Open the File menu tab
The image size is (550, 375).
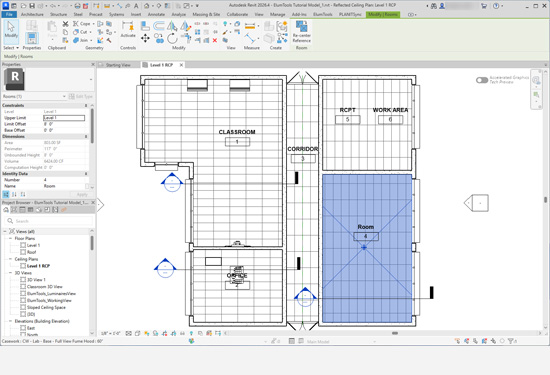(9, 14)
